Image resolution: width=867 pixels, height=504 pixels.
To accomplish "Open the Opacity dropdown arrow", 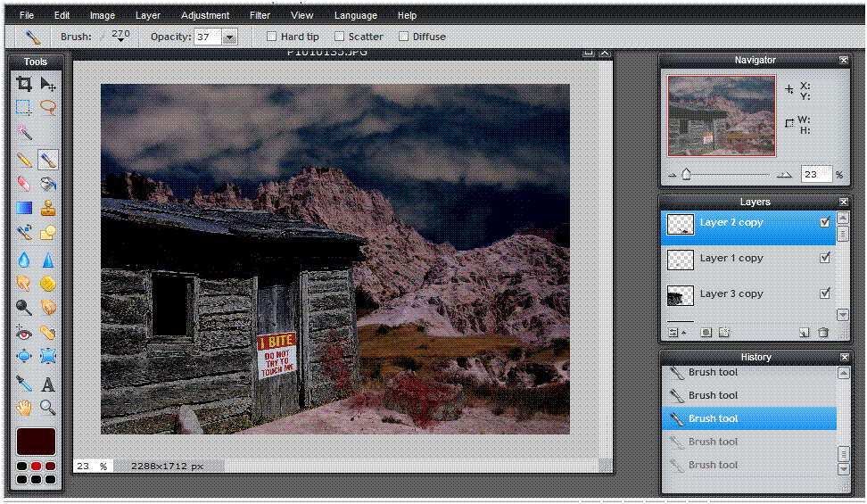I will 230,37.
